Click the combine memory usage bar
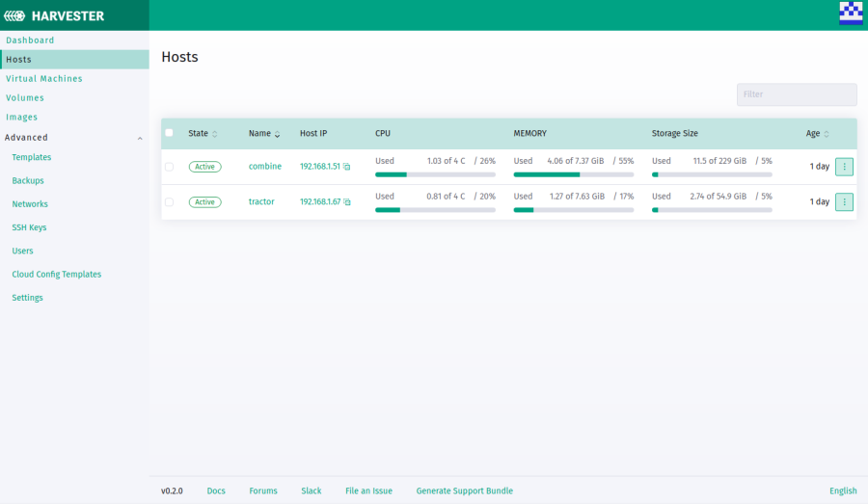This screenshot has height=504, width=868. coord(573,175)
